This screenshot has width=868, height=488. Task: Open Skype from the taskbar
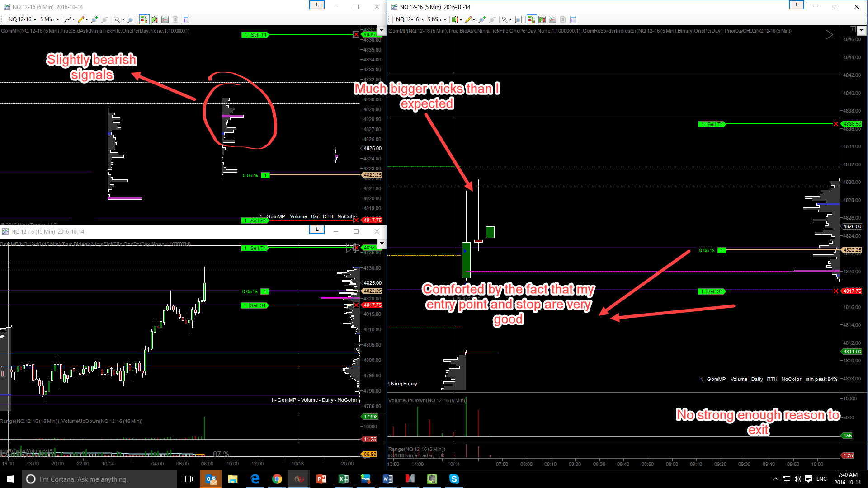coord(454,479)
